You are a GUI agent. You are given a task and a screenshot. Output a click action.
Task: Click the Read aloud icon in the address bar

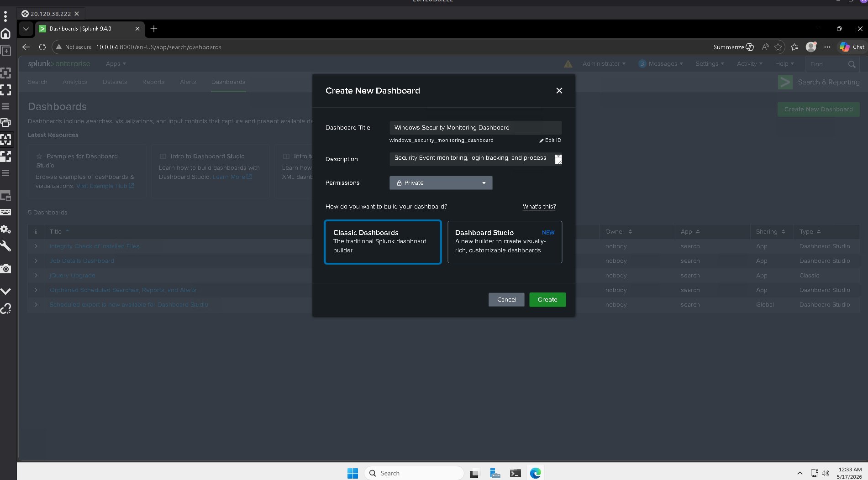(765, 47)
